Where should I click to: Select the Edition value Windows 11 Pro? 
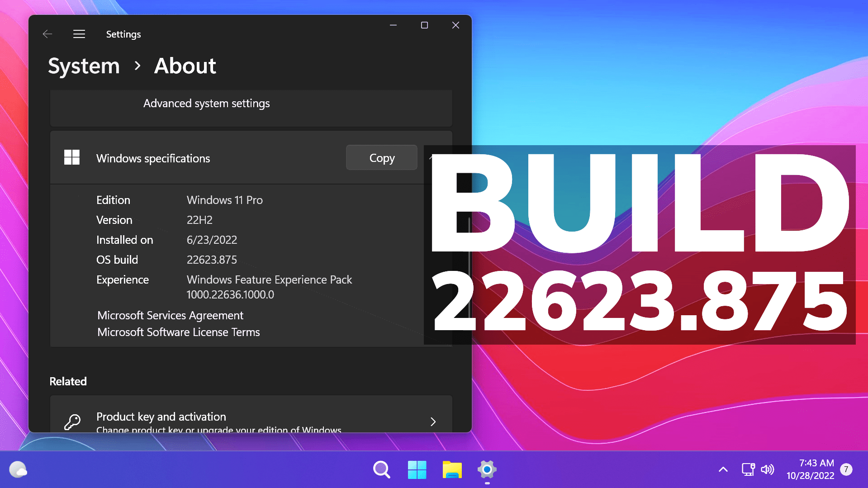coord(225,200)
